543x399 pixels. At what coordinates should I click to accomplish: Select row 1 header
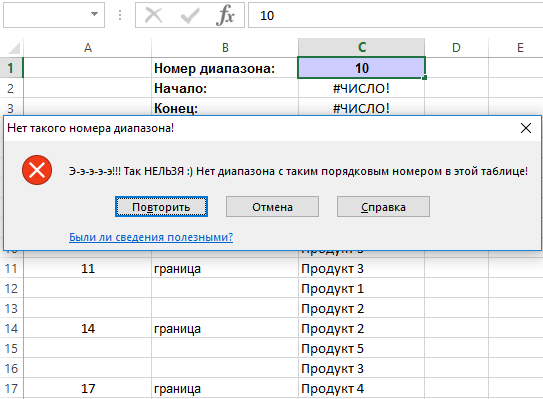click(11, 68)
